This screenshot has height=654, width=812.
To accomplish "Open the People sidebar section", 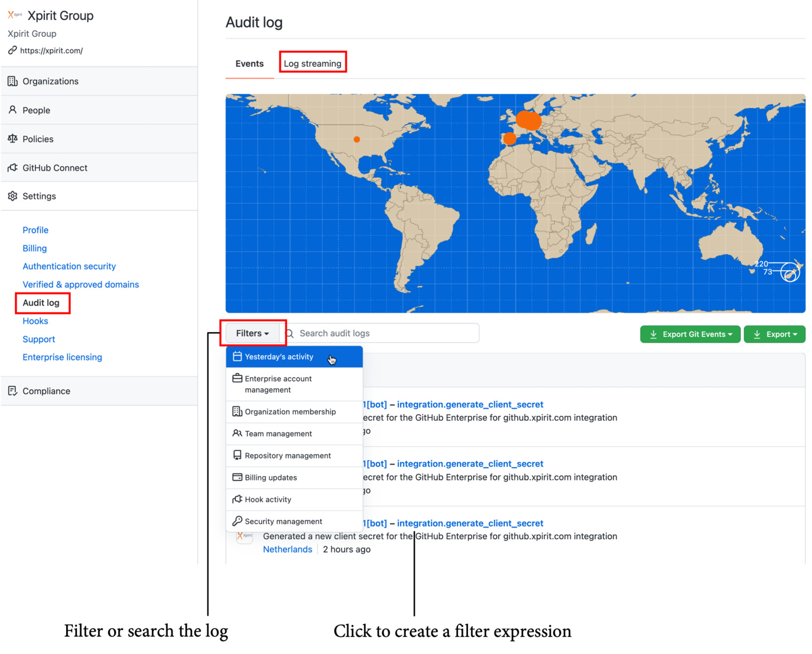I will pos(99,110).
